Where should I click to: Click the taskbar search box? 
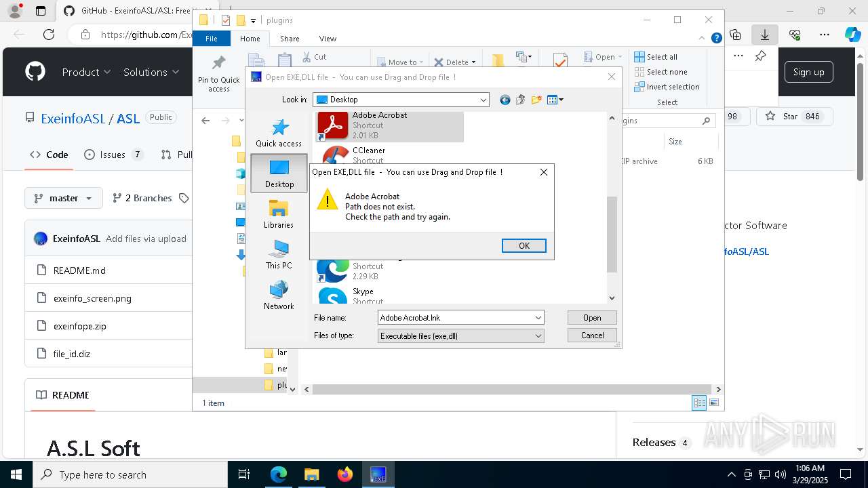point(130,474)
